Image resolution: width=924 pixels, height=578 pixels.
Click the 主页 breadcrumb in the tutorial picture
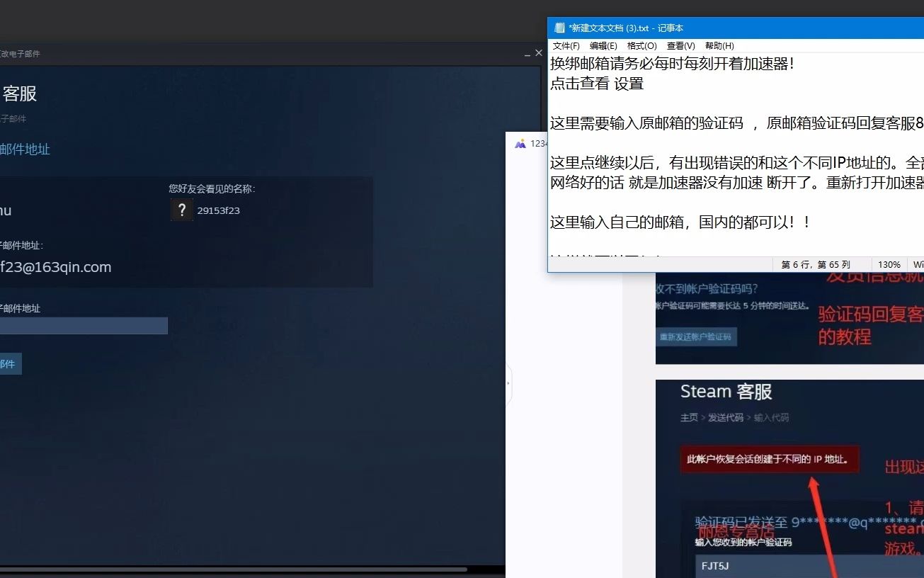(x=689, y=418)
